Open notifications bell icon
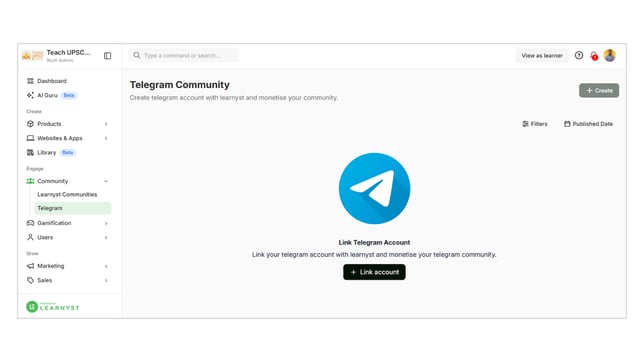The image size is (644, 362). (x=593, y=55)
